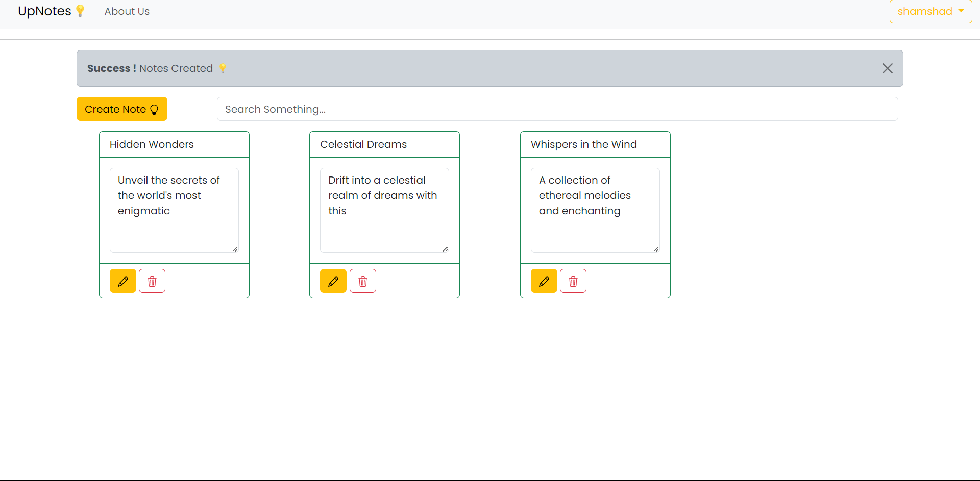
Task: Click inside the Search Something field
Action: click(557, 109)
